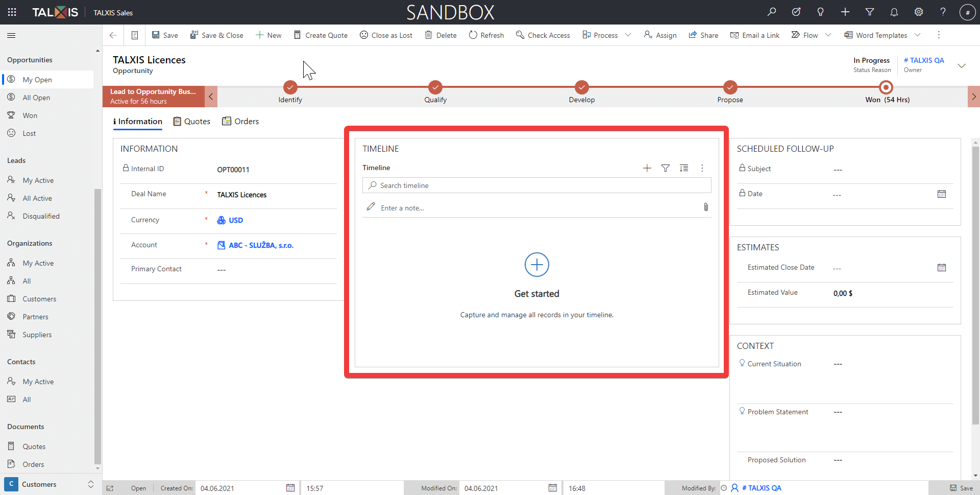Open Disqualified leads in sidebar
The width and height of the screenshot is (980, 495).
click(41, 216)
